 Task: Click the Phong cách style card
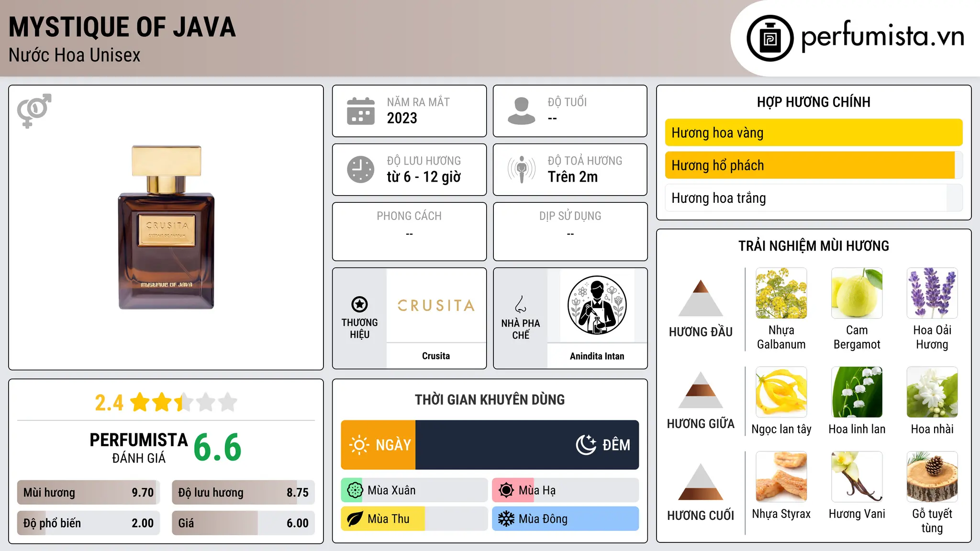click(x=409, y=231)
